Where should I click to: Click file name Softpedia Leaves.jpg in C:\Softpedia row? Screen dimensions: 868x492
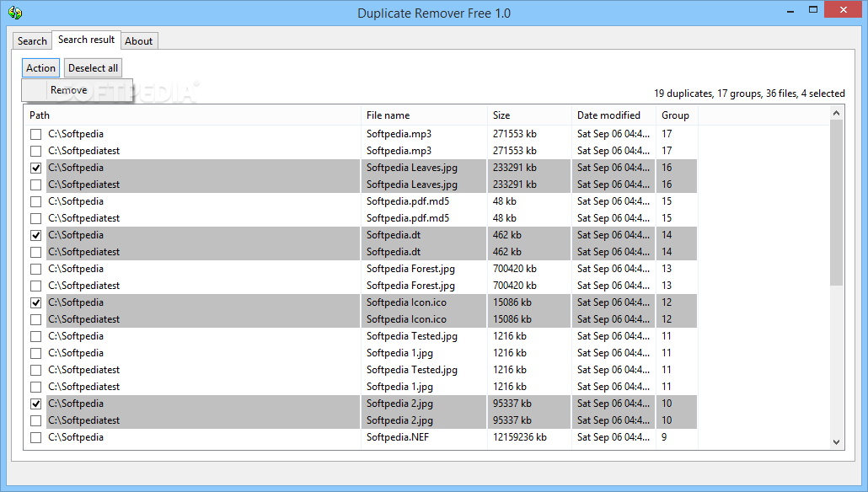click(412, 167)
